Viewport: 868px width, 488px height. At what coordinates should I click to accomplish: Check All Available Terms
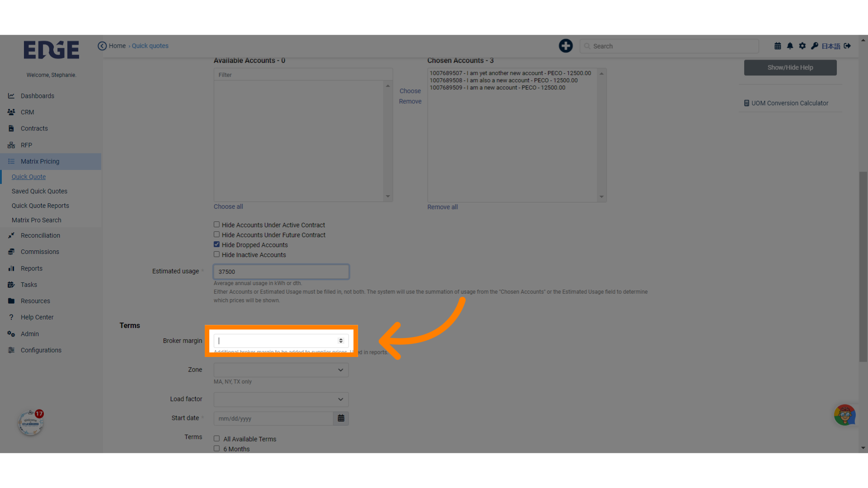tap(217, 439)
